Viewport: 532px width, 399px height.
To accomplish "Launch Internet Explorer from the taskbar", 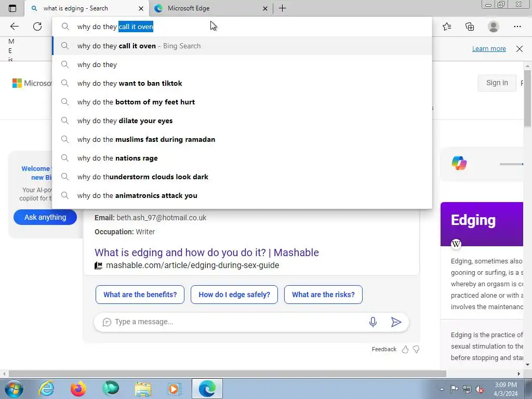I will pos(46,389).
